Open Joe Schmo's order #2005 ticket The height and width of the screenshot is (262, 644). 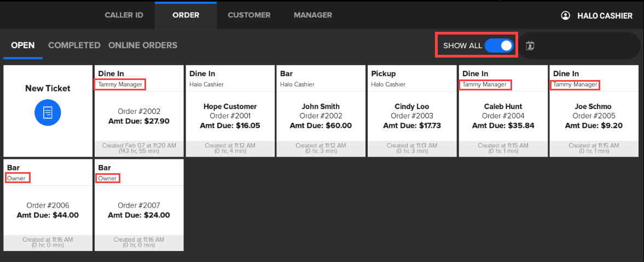click(594, 116)
